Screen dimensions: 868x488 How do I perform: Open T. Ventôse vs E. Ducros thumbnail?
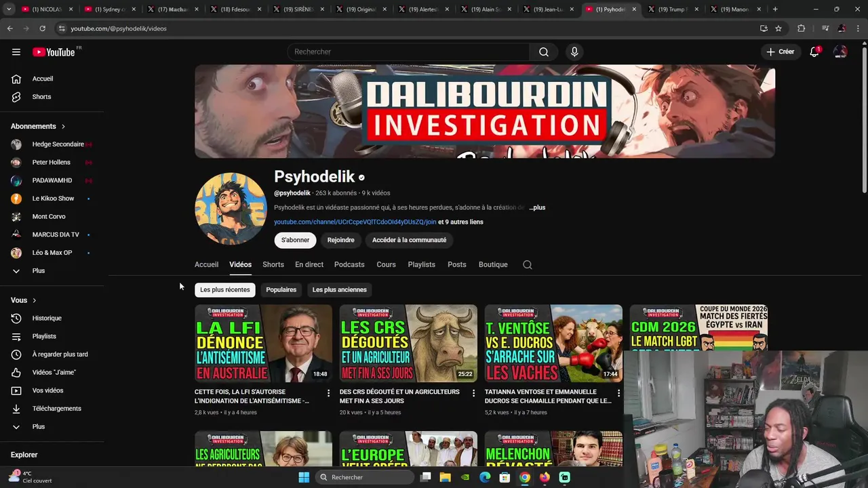[x=553, y=344]
